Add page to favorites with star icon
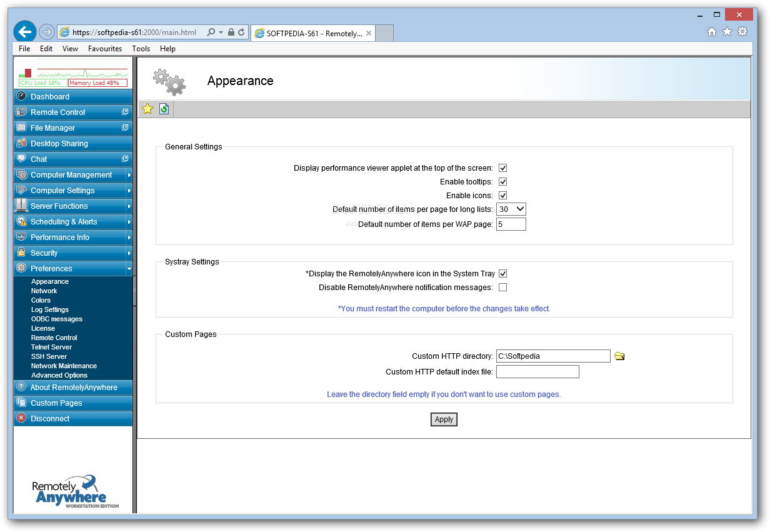The height and width of the screenshot is (532, 770). [147, 109]
